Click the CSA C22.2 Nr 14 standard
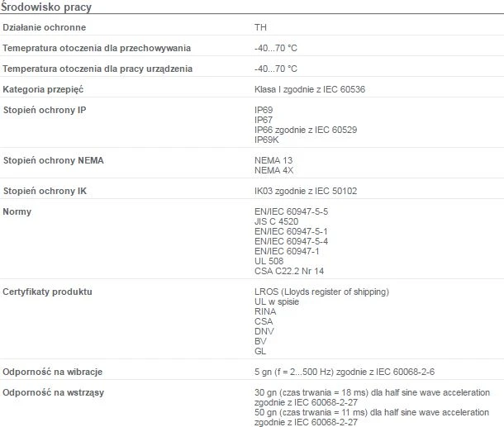The height and width of the screenshot is (427, 504). pyautogui.click(x=289, y=271)
